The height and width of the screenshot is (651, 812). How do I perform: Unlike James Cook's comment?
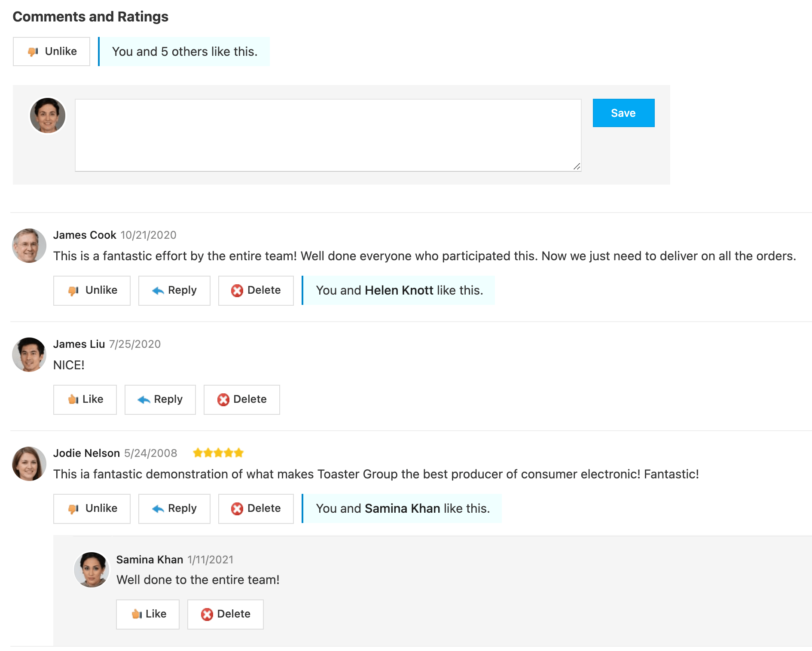tap(92, 291)
